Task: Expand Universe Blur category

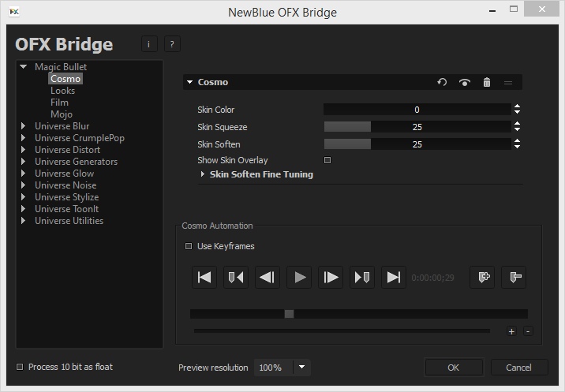Action: click(x=24, y=126)
